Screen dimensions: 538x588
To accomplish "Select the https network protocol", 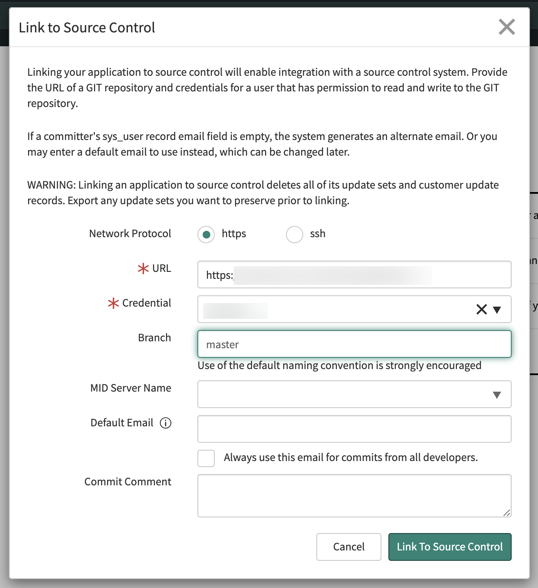I will tap(206, 235).
